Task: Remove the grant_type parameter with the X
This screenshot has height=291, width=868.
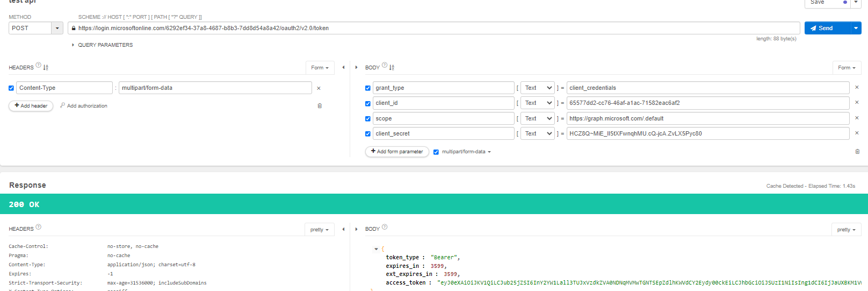Action: coord(857,87)
